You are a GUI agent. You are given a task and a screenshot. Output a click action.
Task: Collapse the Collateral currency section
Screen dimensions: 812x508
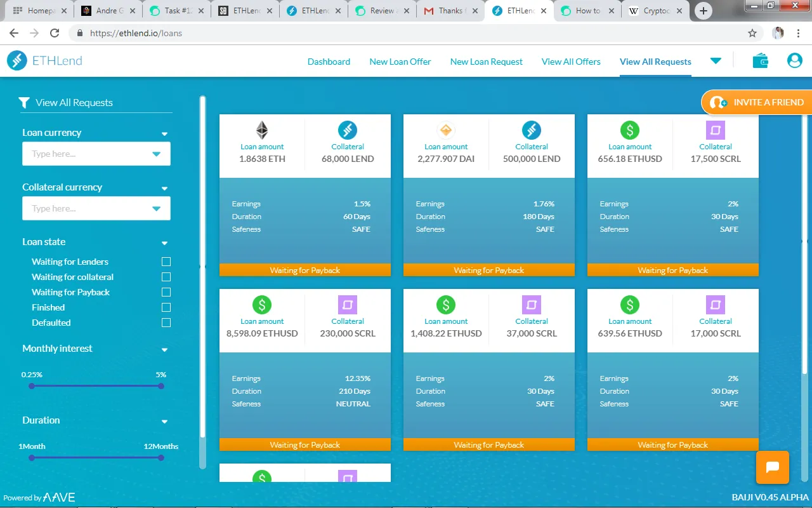165,189
